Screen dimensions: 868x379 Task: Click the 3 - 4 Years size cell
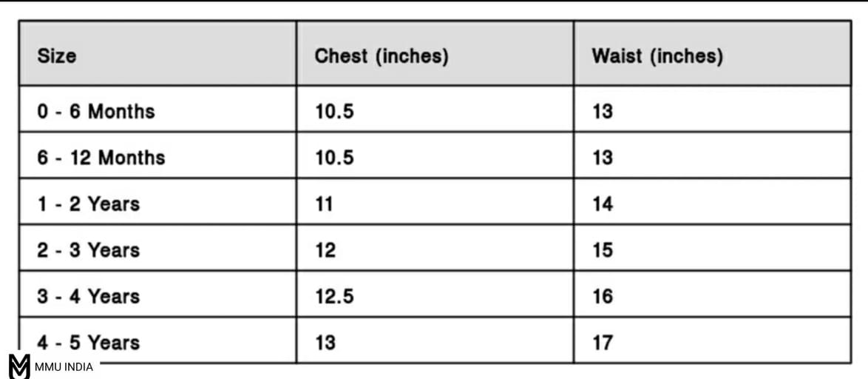[x=89, y=296]
